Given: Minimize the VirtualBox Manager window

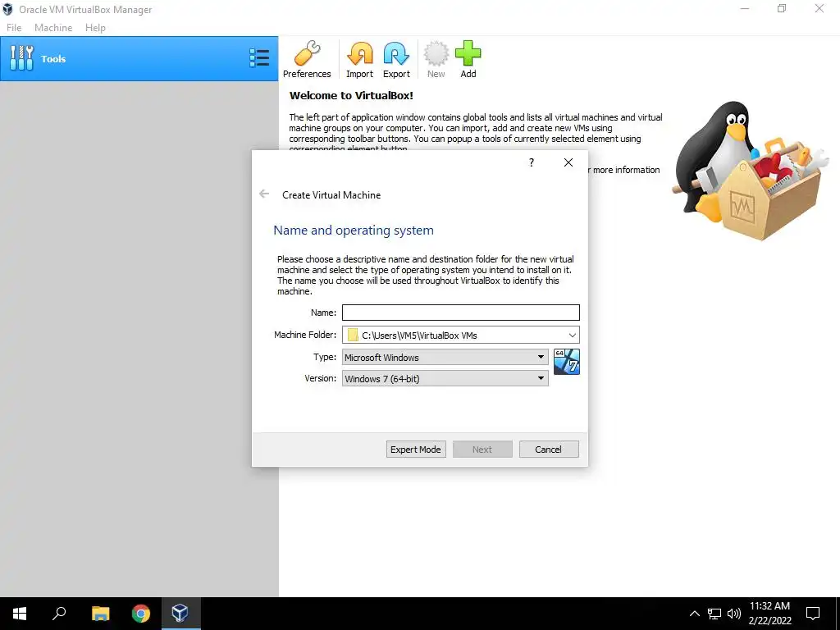Looking at the screenshot, I should point(745,8).
